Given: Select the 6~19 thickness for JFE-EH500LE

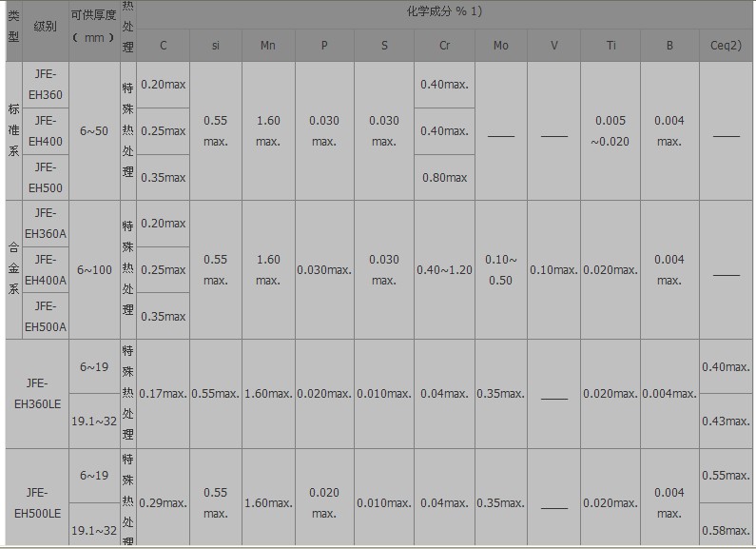Looking at the screenshot, I should (x=94, y=475).
